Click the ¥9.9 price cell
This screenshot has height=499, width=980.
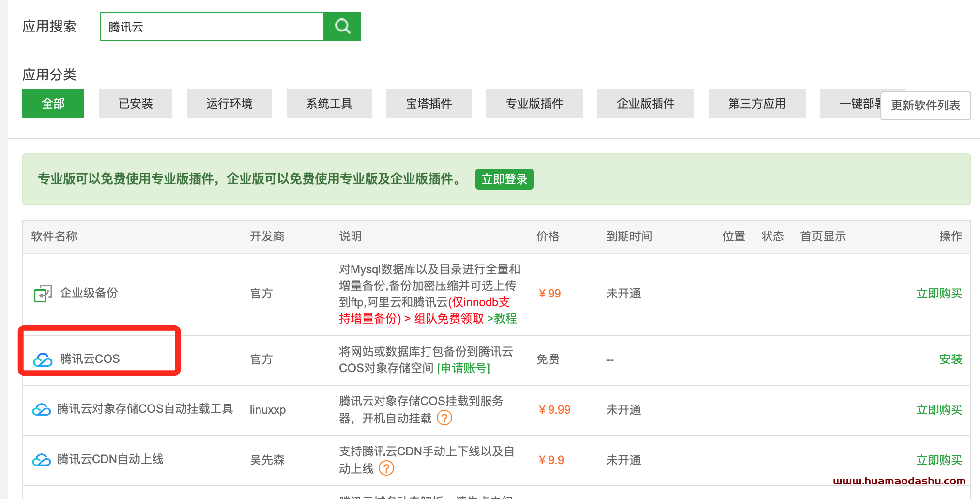pos(551,460)
